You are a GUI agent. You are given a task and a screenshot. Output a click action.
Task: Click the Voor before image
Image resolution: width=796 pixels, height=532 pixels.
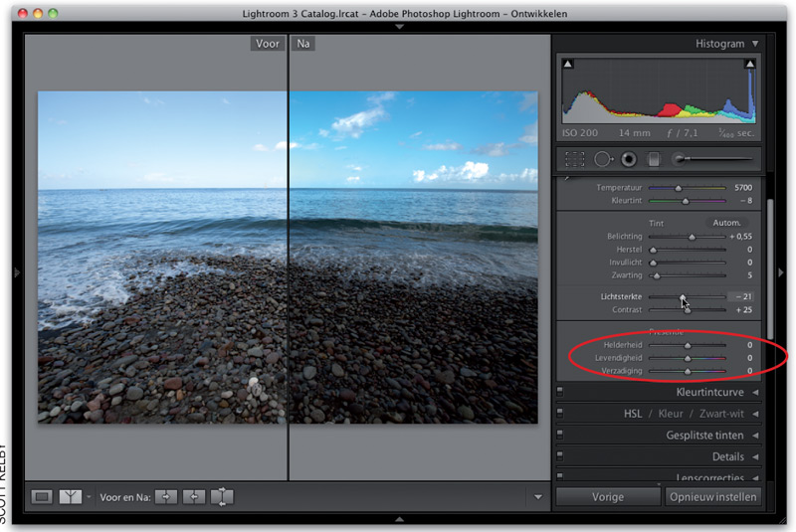tap(162, 258)
